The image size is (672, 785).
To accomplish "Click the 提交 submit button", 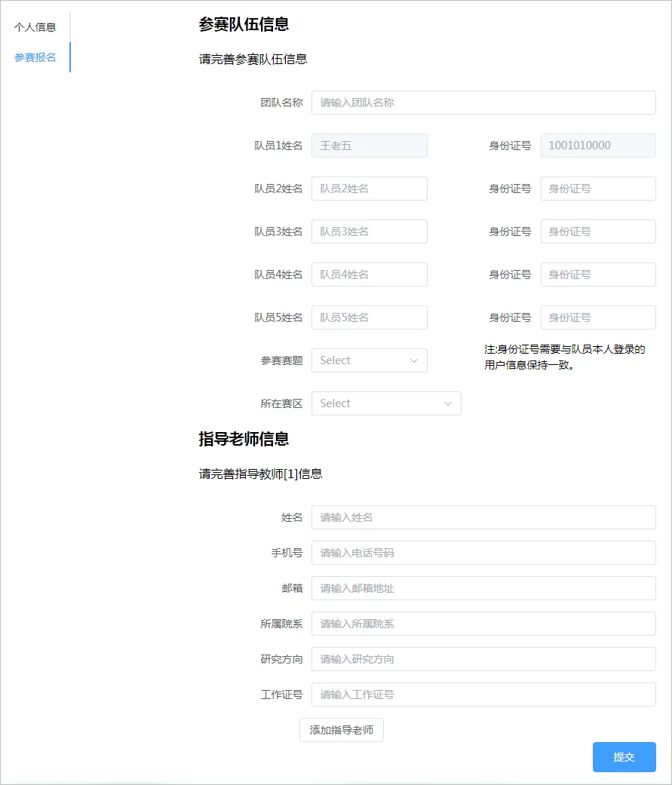I will pyautogui.click(x=624, y=757).
